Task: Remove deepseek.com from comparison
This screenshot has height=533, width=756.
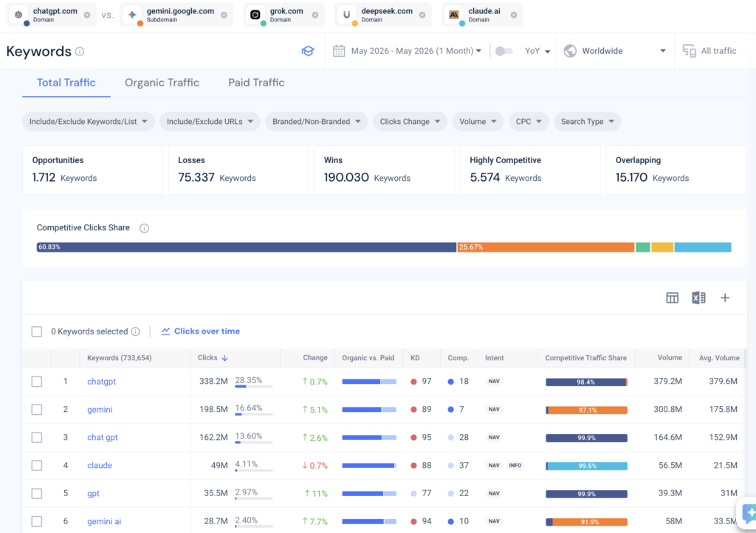Action: tap(422, 15)
